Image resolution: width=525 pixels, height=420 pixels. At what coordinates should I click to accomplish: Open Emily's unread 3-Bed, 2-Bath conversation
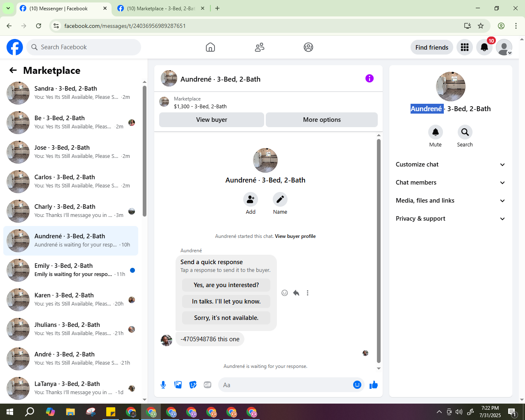pyautogui.click(x=71, y=270)
